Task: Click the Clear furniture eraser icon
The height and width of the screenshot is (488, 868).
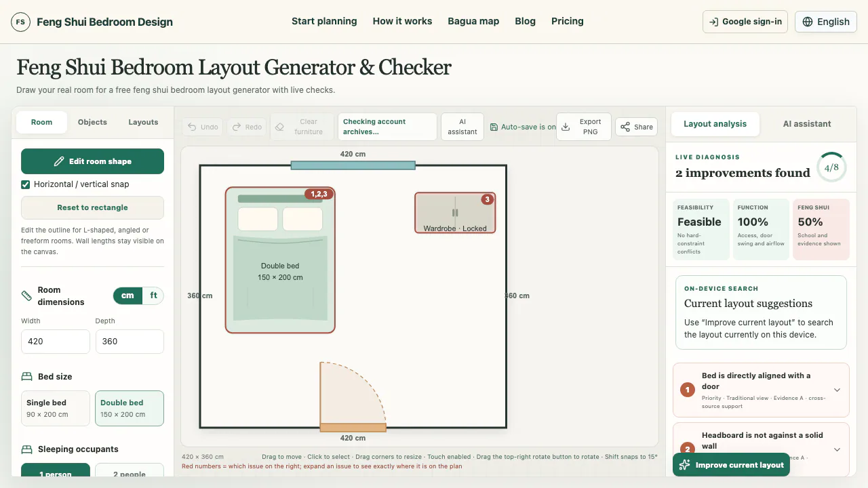Action: point(279,127)
